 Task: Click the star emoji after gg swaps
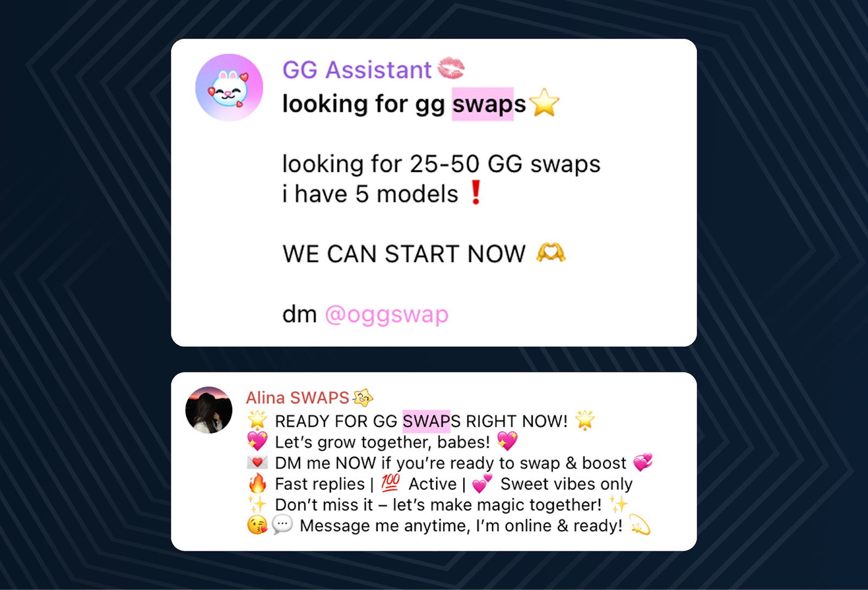tap(544, 102)
